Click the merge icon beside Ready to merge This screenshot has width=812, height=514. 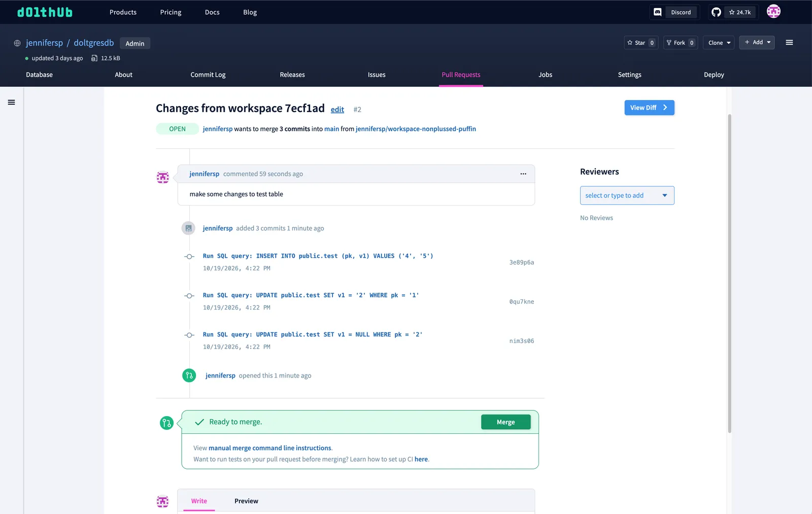166,423
